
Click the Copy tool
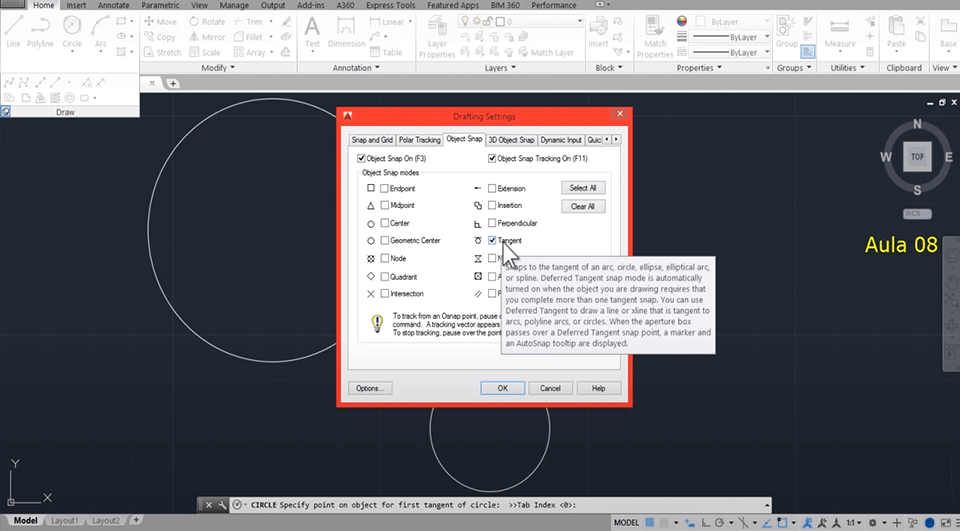[x=160, y=37]
